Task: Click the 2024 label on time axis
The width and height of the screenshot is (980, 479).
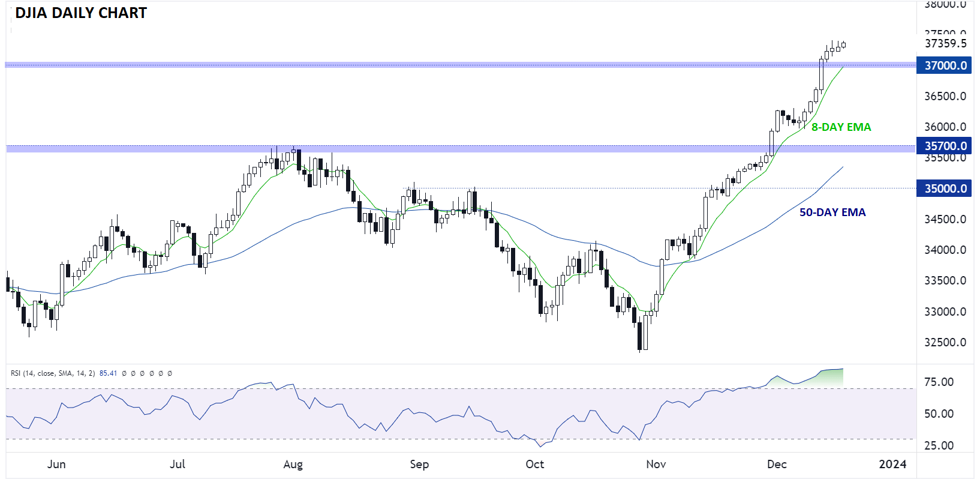Action: tap(892, 464)
